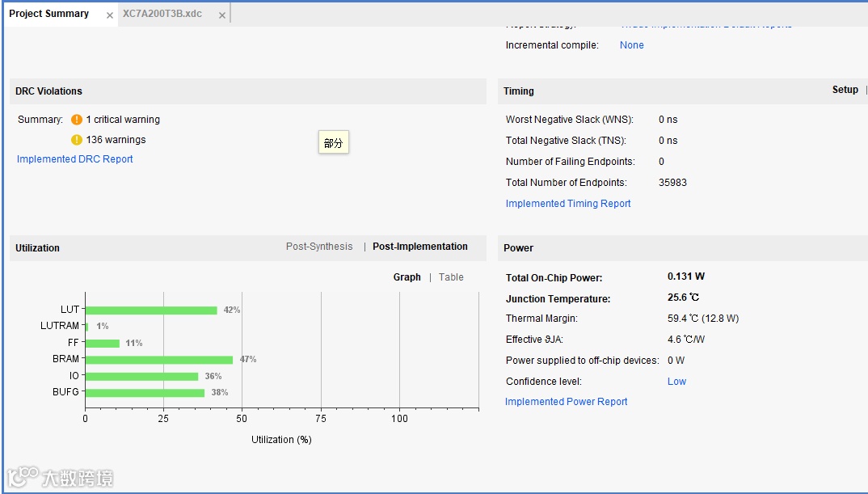Close the XC7A200T3B.xdc tab
Viewport: 868px width, 494px height.
(222, 15)
